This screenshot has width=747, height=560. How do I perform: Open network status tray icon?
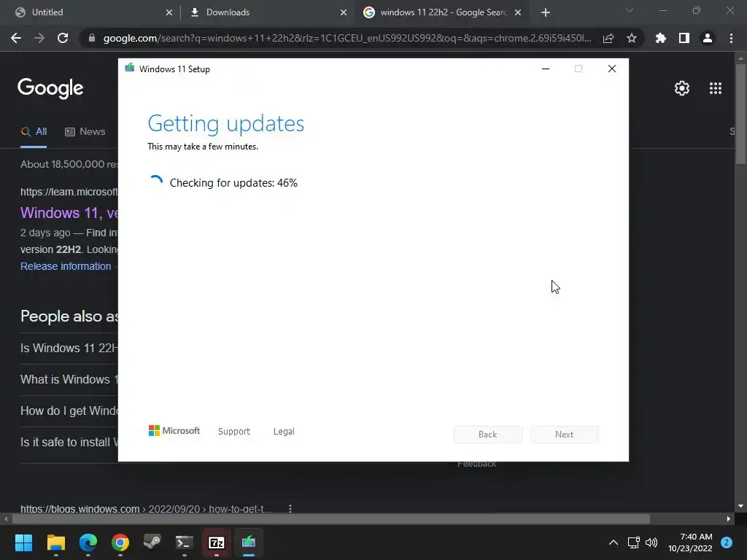point(634,542)
